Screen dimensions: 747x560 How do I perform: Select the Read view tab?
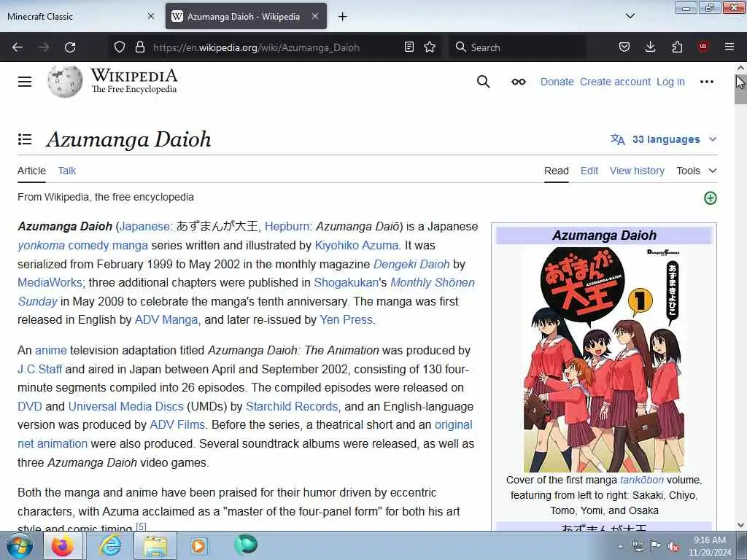point(557,171)
